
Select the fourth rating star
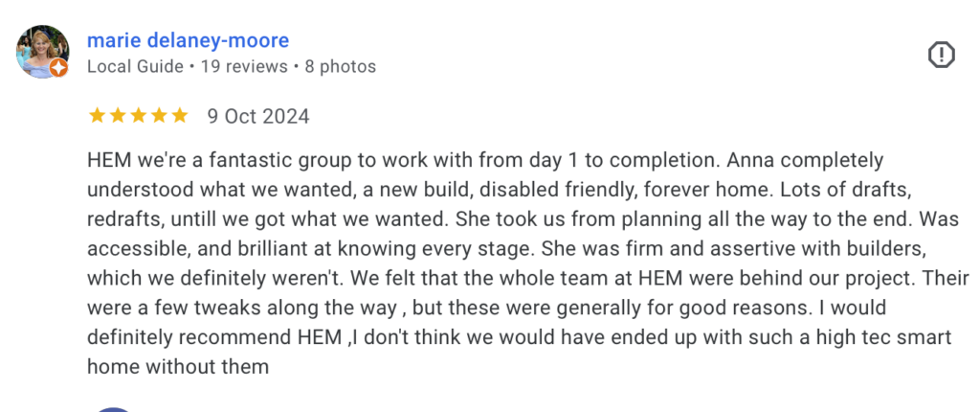pyautogui.click(x=159, y=116)
